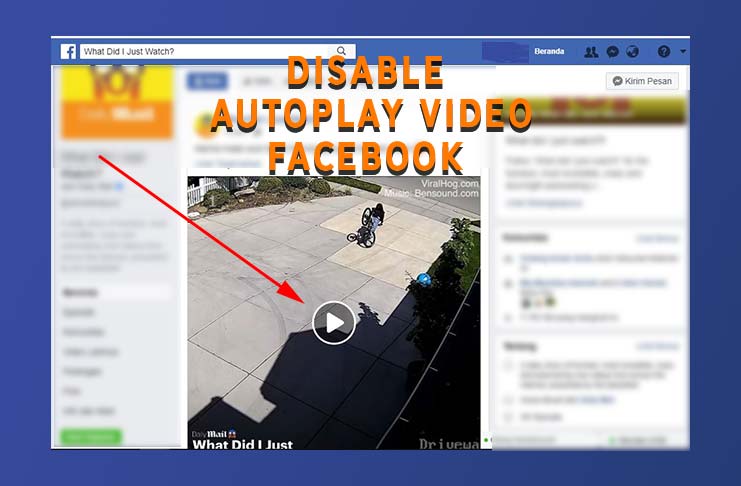Open the Messenger icon in top bar
Screen dimensions: 741x486
point(612,52)
